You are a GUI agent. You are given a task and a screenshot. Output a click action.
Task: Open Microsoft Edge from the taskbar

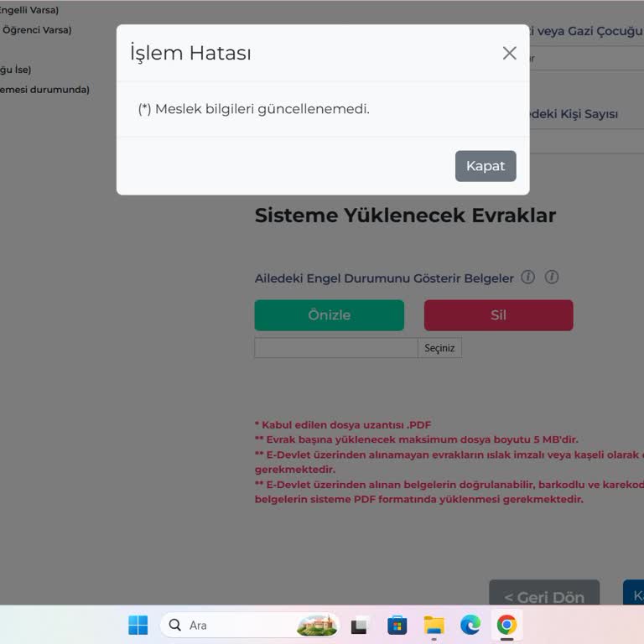tap(470, 626)
